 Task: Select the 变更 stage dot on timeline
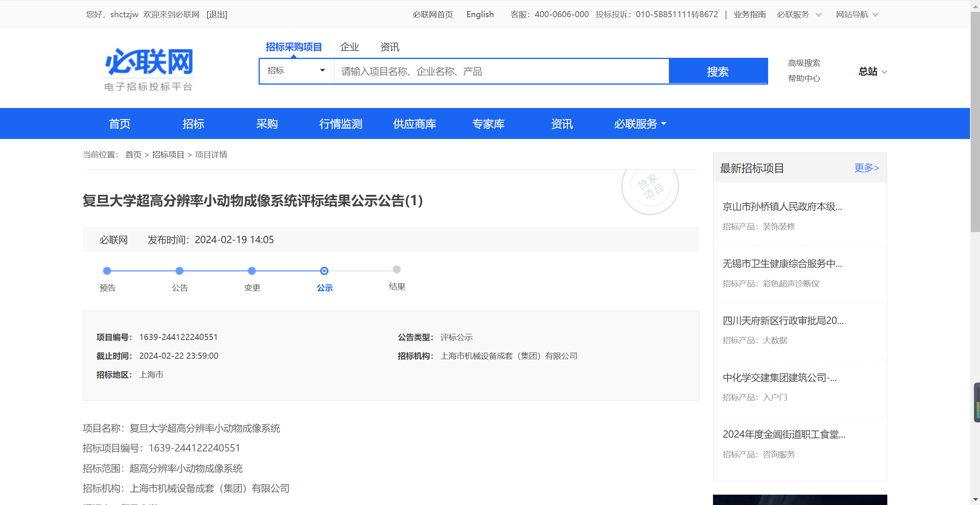click(x=252, y=271)
